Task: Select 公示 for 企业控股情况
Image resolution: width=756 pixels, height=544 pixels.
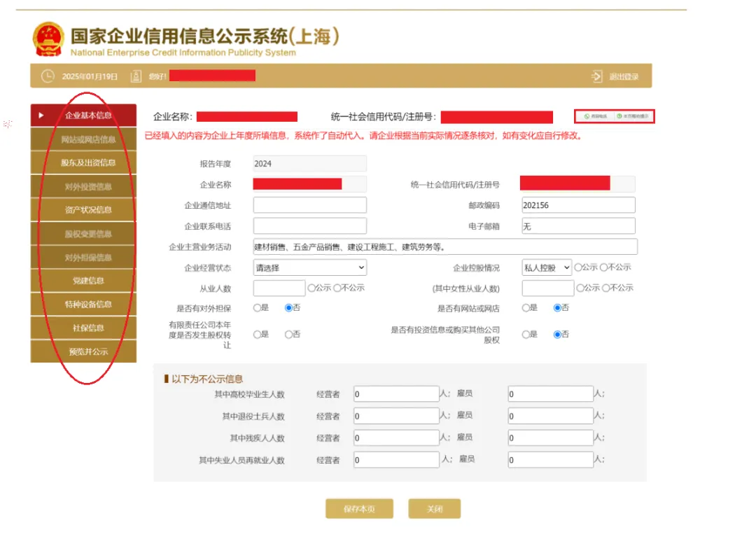Action: (578, 267)
